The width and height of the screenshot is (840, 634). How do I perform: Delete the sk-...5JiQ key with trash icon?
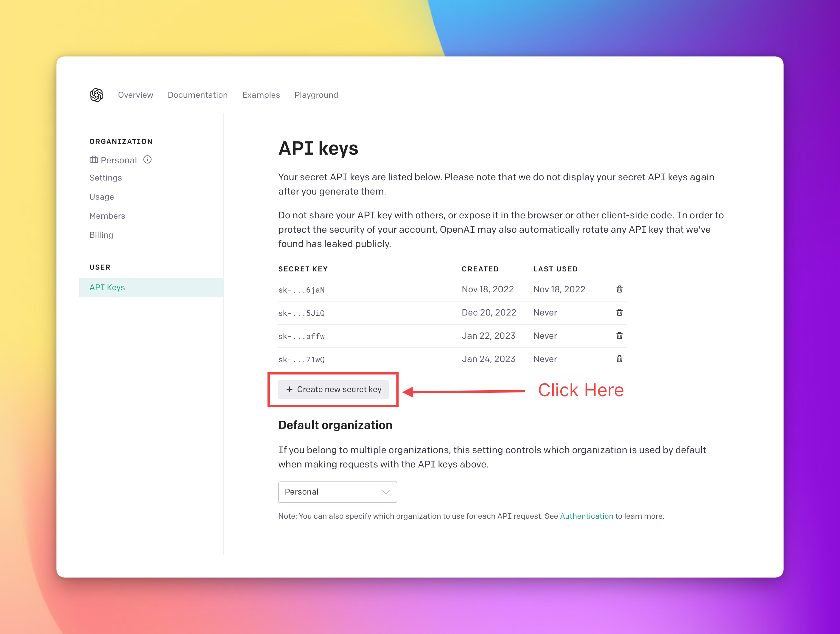pyautogui.click(x=619, y=312)
